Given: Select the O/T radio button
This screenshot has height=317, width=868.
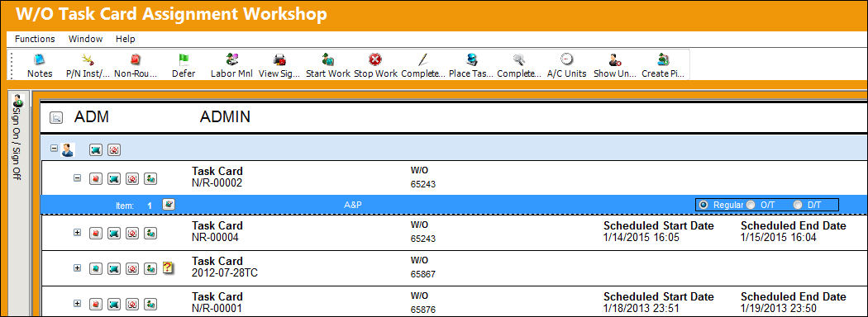Looking at the screenshot, I should tap(751, 205).
